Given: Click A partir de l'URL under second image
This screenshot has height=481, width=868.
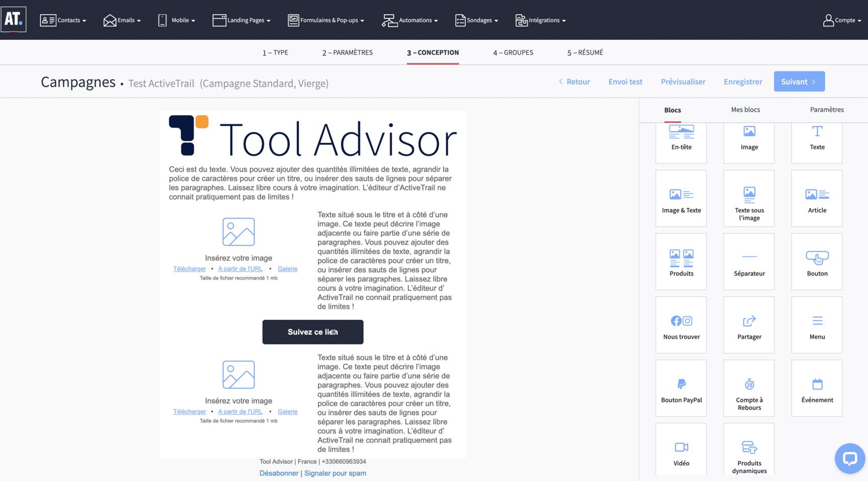Looking at the screenshot, I should point(240,412).
